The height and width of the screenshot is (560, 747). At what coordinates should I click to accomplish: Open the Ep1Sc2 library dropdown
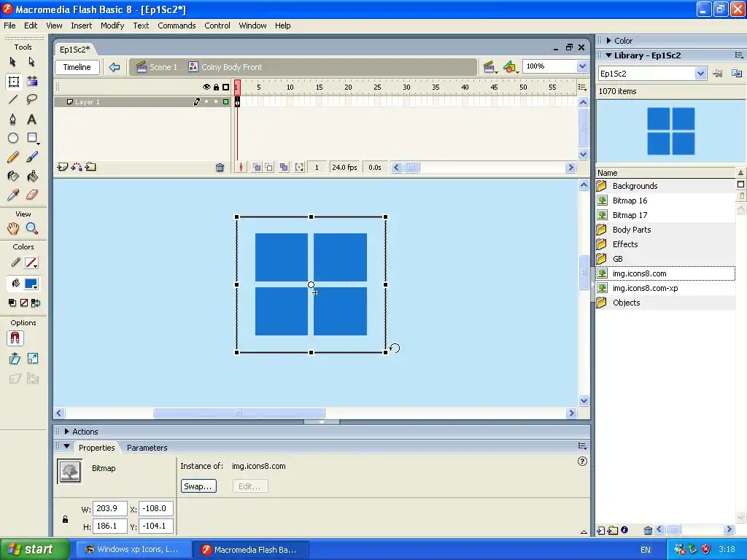tap(700, 74)
